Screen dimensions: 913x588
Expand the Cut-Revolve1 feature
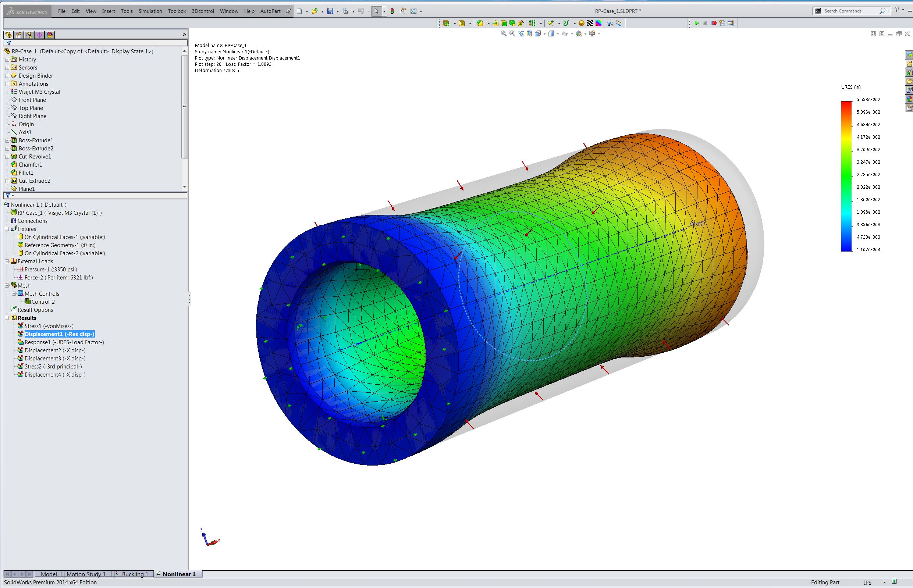click(7, 157)
